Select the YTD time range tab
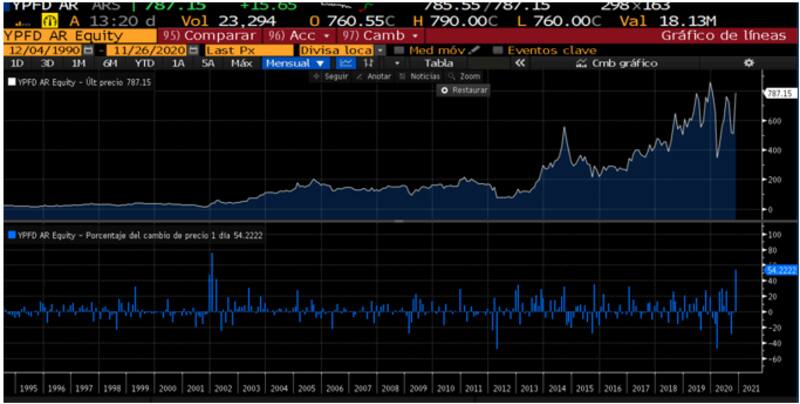Screen dimensions: 800x404 pos(146,63)
